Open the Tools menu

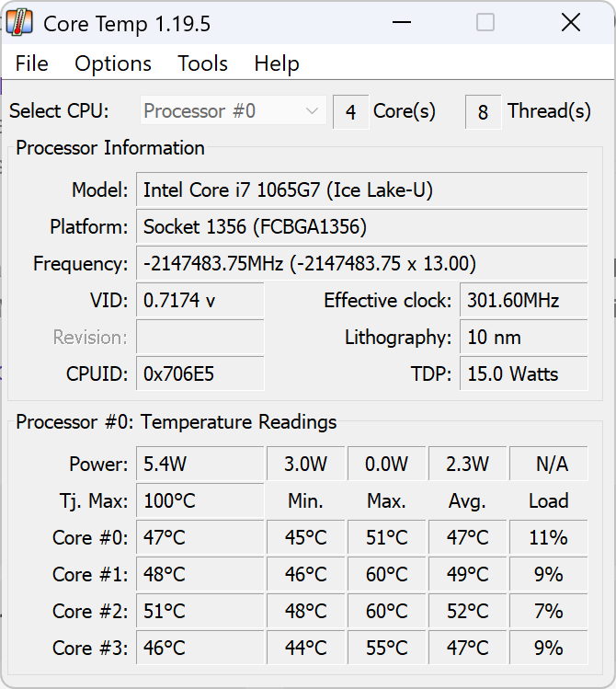pos(202,63)
